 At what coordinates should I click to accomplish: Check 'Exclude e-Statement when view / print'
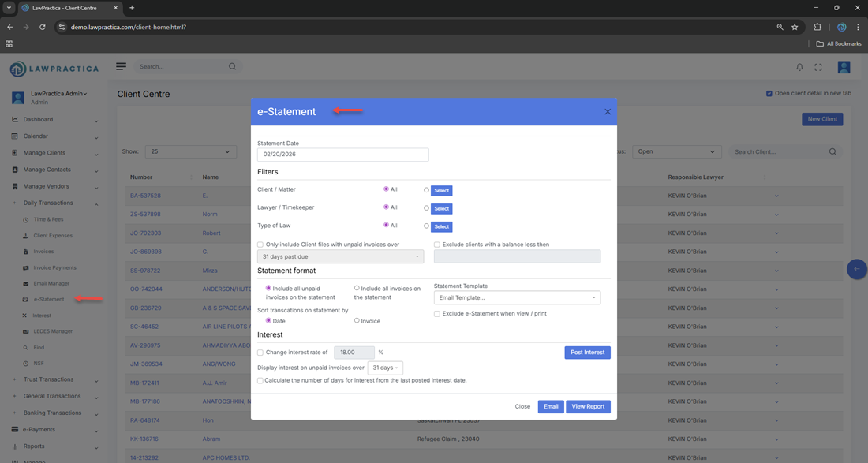[x=437, y=314]
